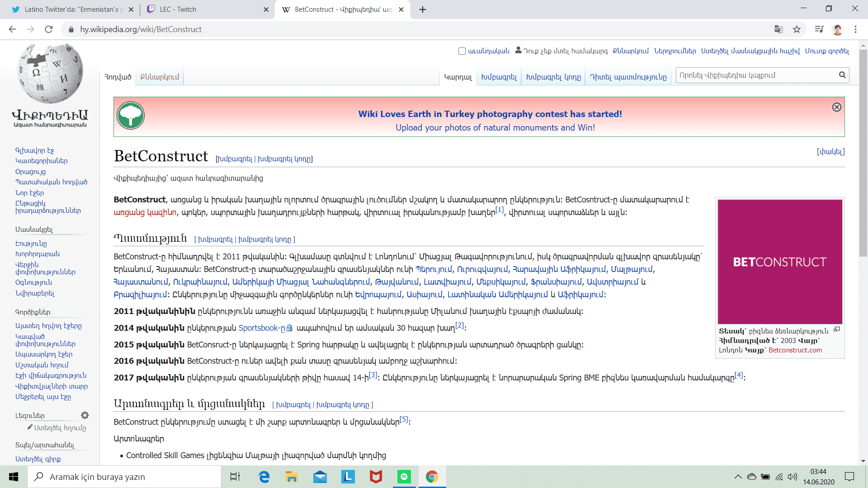Toggle the ավանդական checkbox
The image size is (868, 488).
pyautogui.click(x=462, y=51)
